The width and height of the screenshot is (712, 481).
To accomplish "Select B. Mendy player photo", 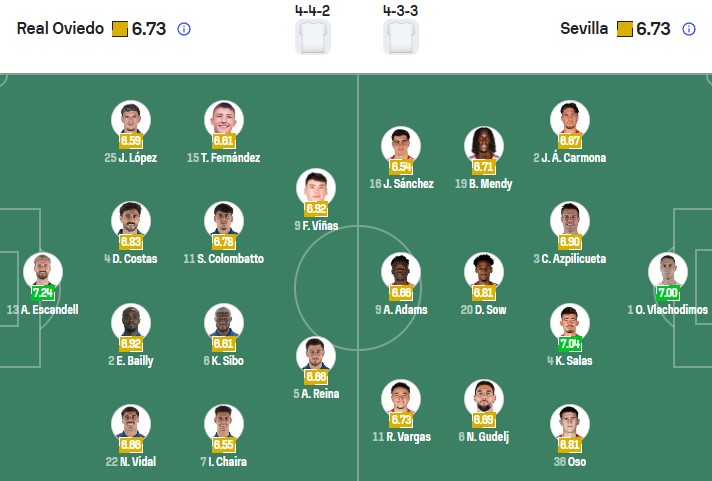I will (x=484, y=146).
